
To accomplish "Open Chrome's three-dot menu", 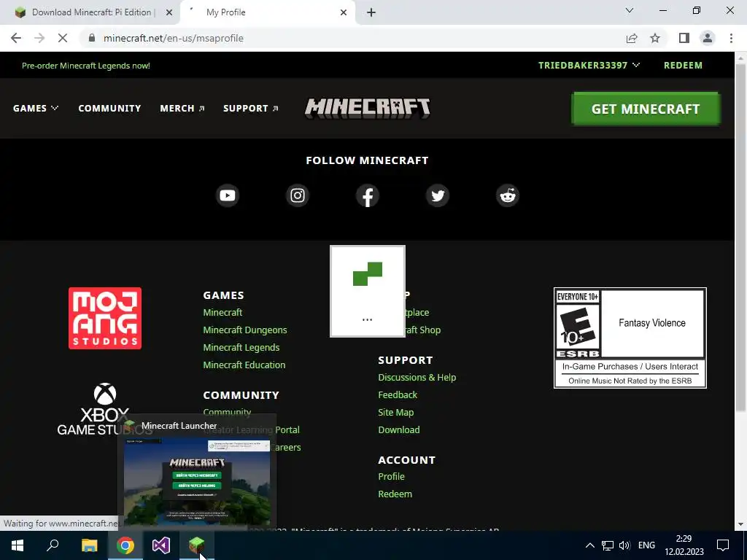I will [731, 38].
